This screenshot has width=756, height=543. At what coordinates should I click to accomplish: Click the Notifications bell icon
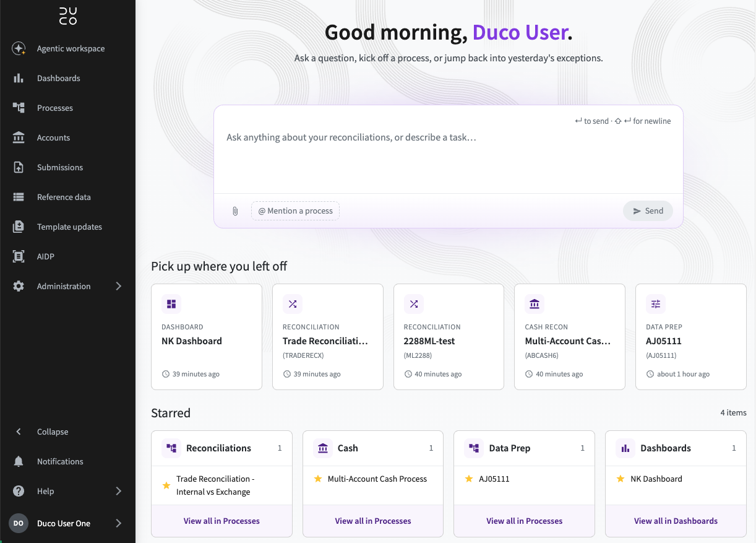19,461
